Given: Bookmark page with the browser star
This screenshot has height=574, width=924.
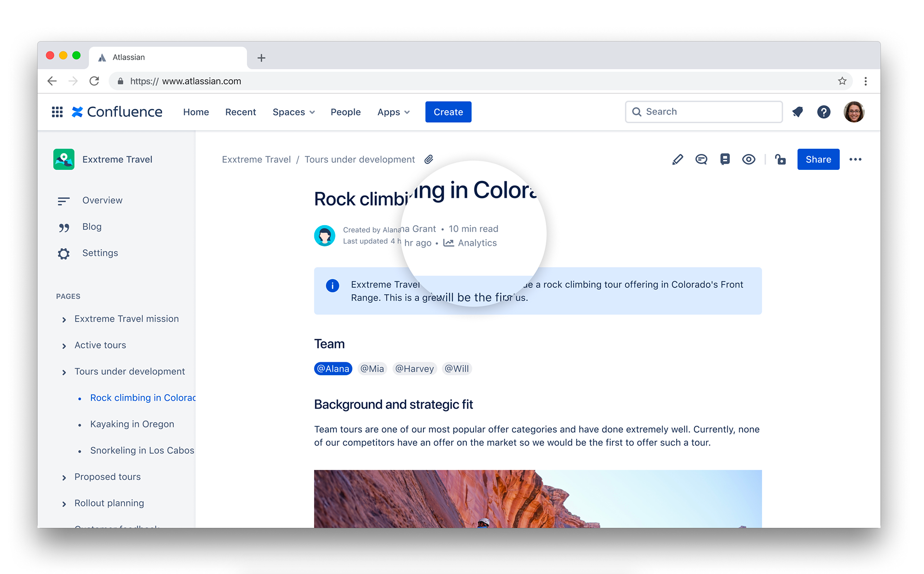Looking at the screenshot, I should tap(842, 81).
